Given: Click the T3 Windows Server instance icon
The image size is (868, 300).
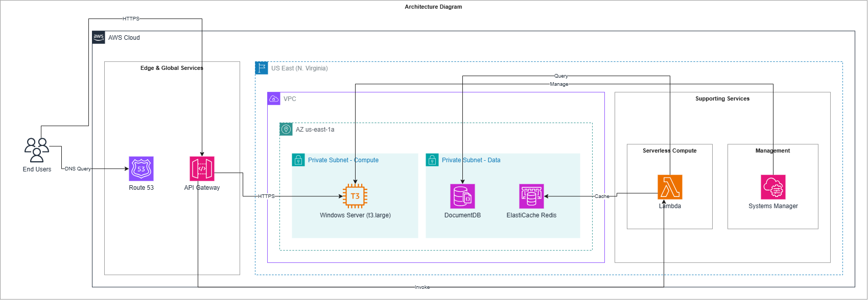Looking at the screenshot, I should (356, 196).
